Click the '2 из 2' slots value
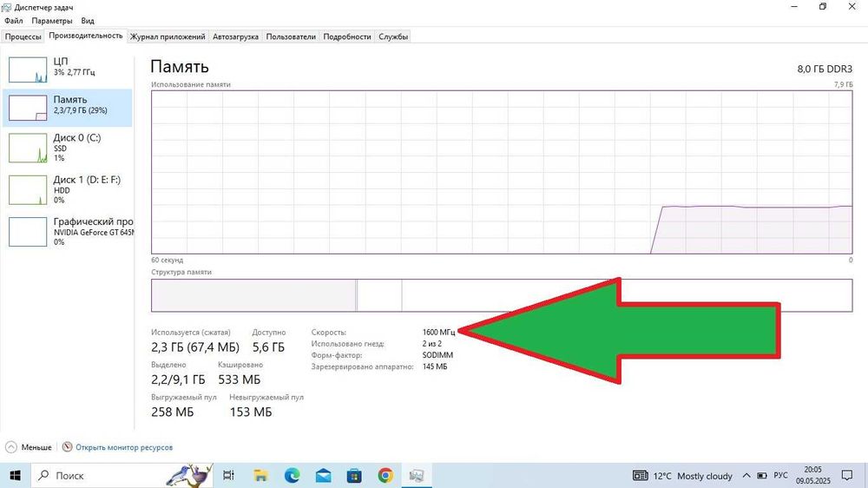 click(x=431, y=344)
